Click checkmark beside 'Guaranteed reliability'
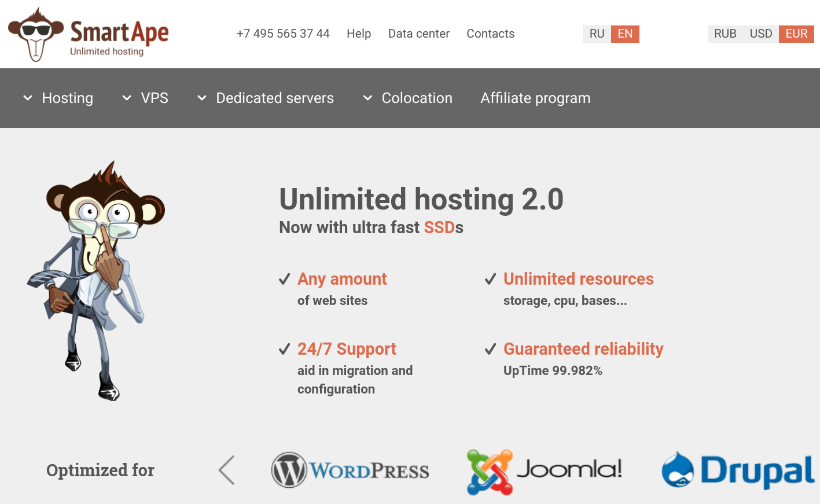The width and height of the screenshot is (820, 504). 490,350
